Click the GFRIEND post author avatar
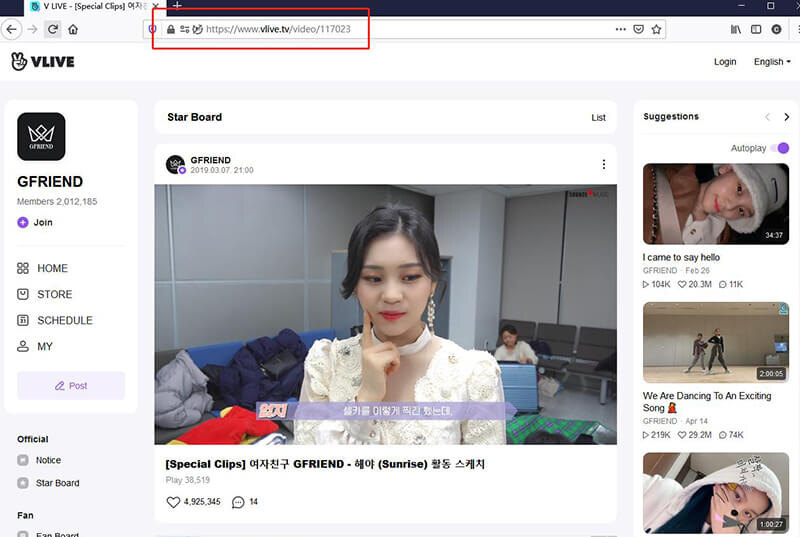 (176, 164)
